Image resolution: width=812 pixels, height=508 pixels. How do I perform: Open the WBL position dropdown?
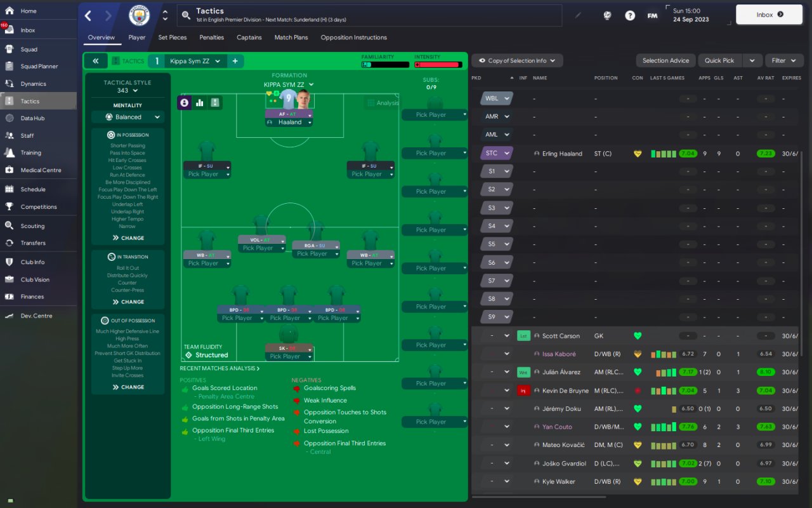point(498,98)
